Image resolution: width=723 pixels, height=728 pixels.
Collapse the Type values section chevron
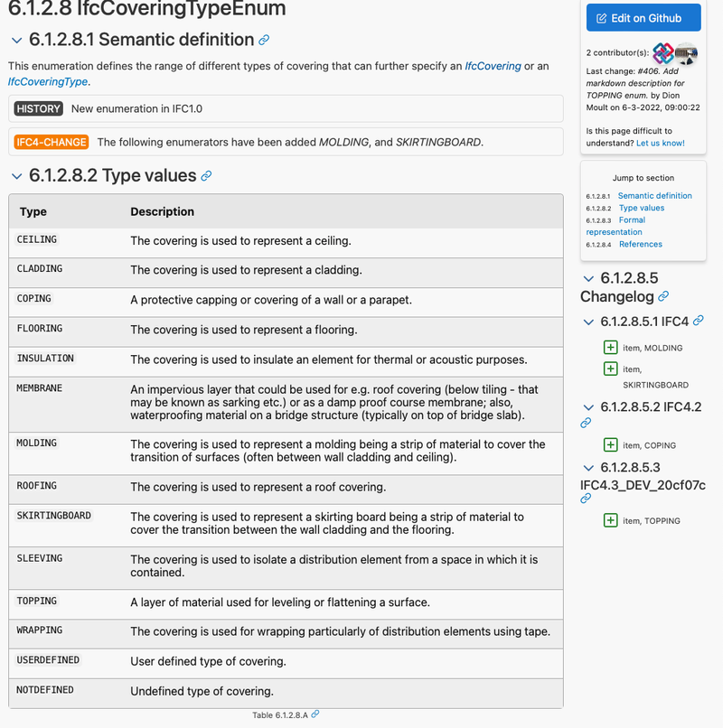click(15, 175)
